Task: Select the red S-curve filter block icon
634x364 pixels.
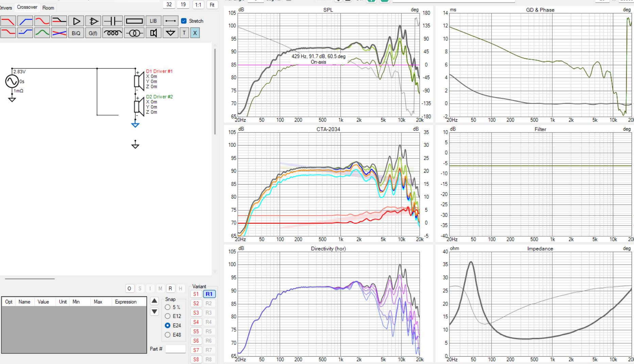Action: pyautogui.click(x=42, y=21)
